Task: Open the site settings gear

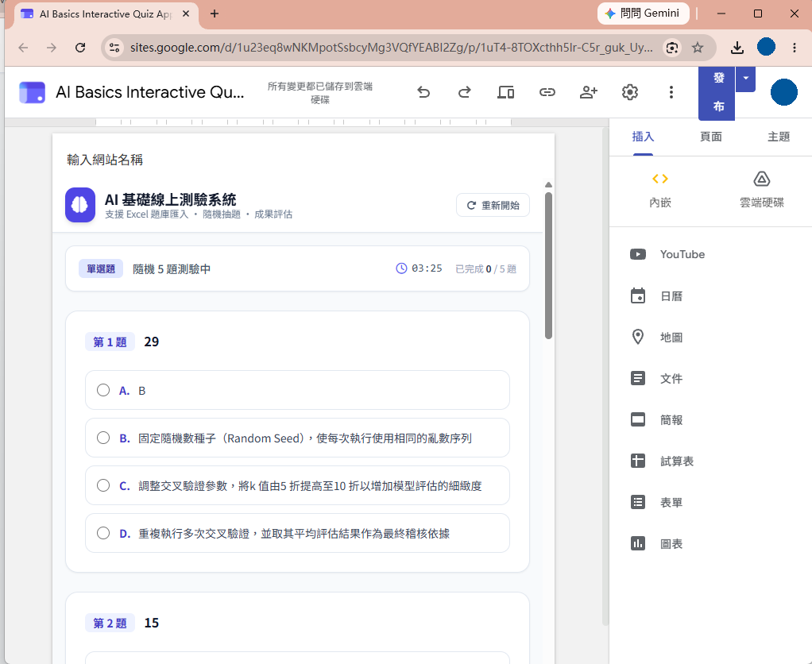Action: pyautogui.click(x=630, y=92)
